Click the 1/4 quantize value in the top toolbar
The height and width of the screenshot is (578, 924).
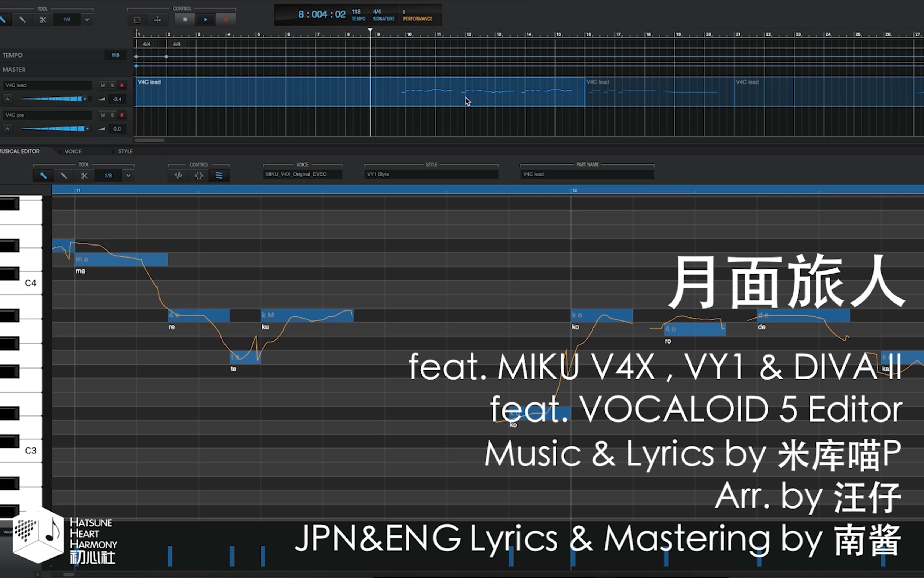[x=67, y=19]
